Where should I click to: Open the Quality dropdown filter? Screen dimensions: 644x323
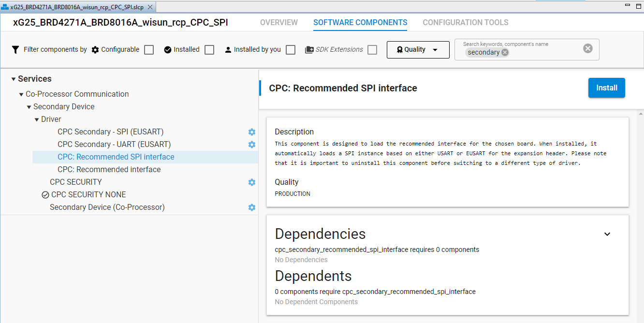click(x=418, y=50)
